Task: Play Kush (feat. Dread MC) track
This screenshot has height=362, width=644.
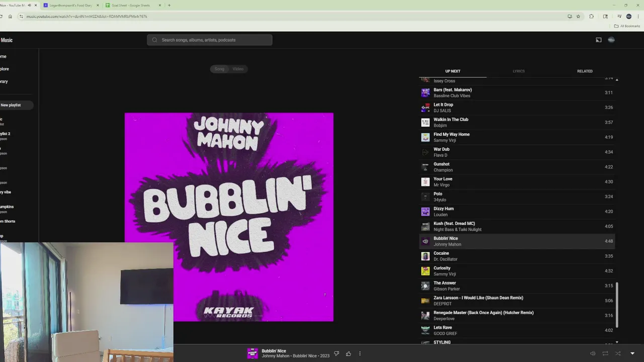Action: (517, 226)
